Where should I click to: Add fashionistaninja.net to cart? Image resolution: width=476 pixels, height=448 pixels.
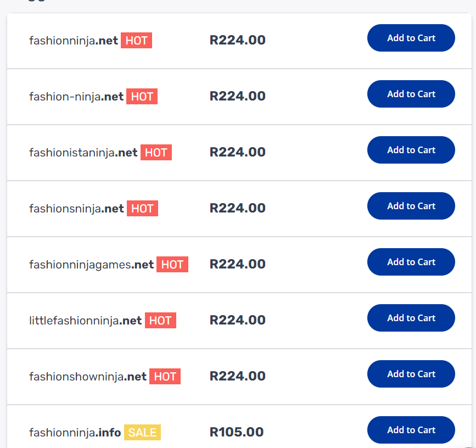[411, 150]
